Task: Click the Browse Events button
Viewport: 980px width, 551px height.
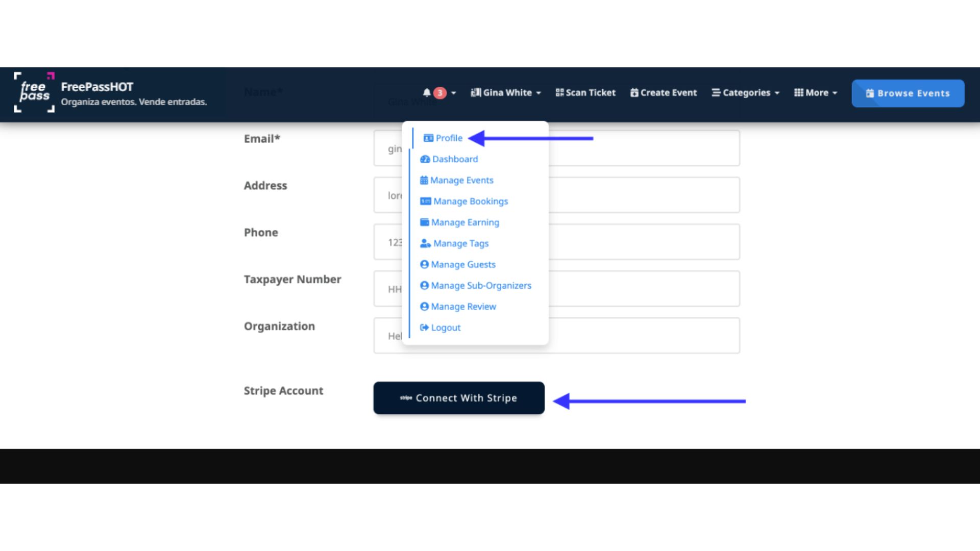Action: (x=908, y=93)
